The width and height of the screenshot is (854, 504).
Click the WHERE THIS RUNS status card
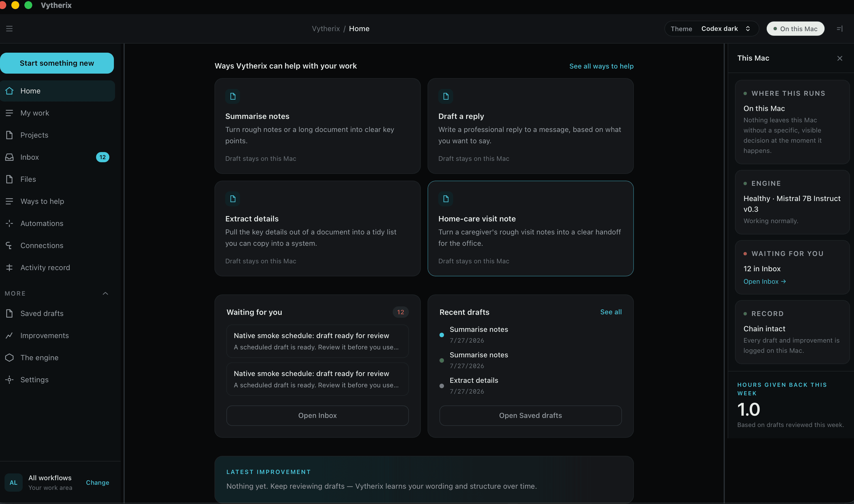coord(792,122)
